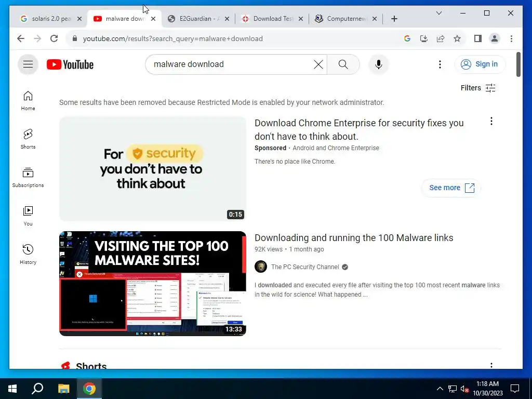The width and height of the screenshot is (532, 399).
Task: Open more options for Shorts shelf
Action: tap(491, 365)
